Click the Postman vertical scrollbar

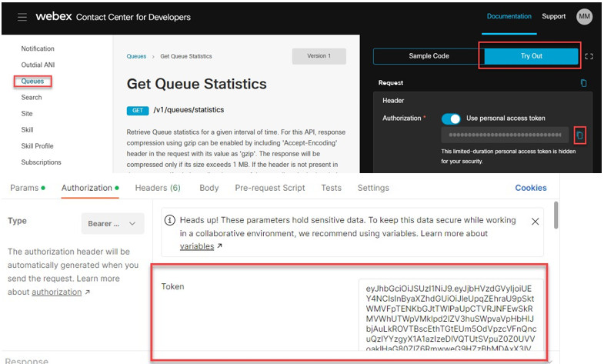556,215
